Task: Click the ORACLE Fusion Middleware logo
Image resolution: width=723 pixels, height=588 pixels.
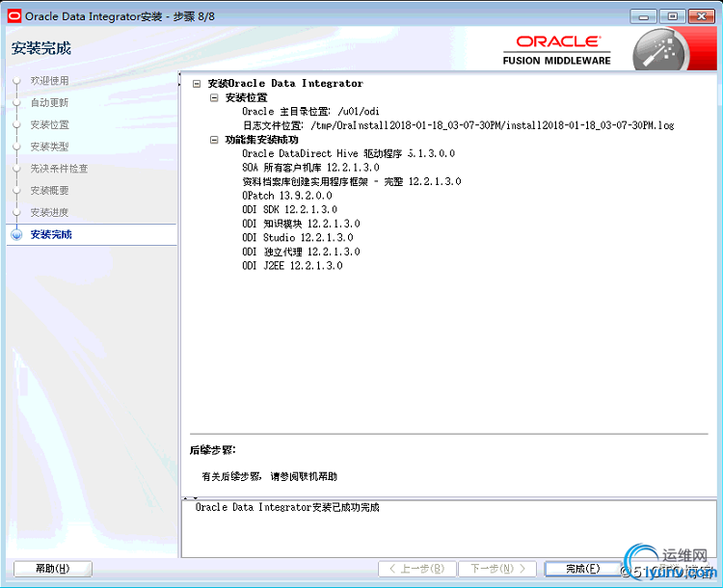Action: [x=557, y=50]
